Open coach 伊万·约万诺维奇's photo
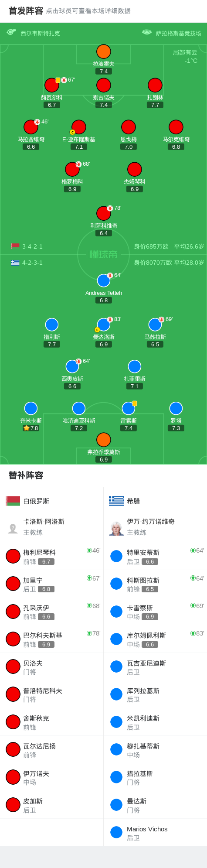The width and height of the screenshot is (207, 868). coord(116,528)
